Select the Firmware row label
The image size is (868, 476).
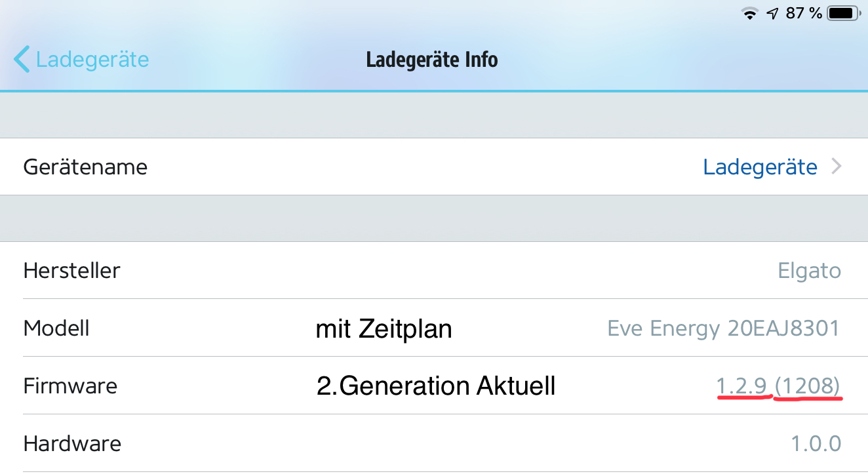tap(70, 386)
